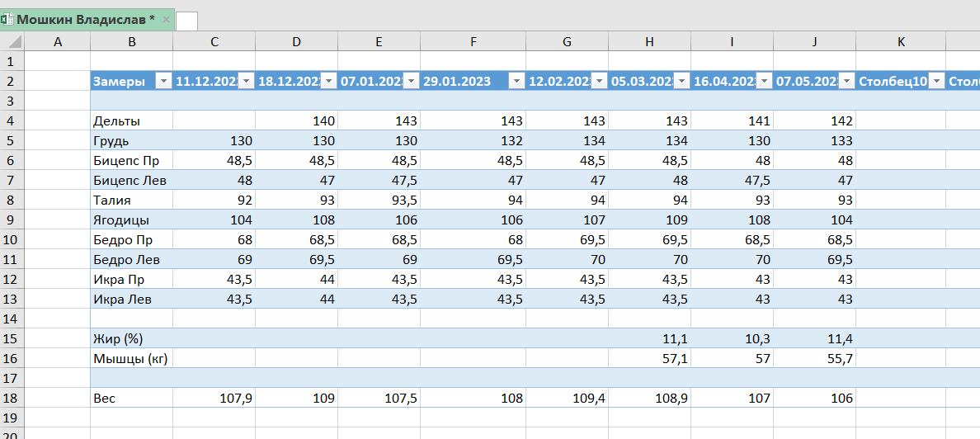Click the filter arrow for Столбец10
Viewport: 980px width, 439px height.
pyautogui.click(x=936, y=81)
